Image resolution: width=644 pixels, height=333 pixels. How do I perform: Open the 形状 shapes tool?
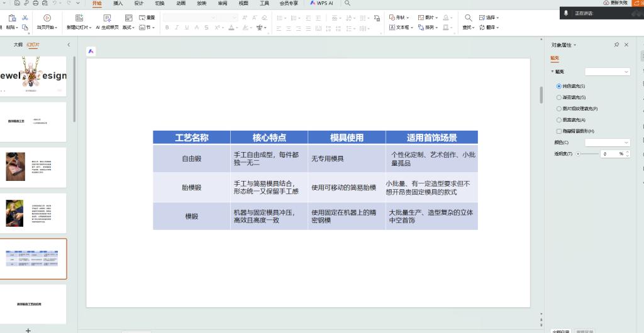coord(399,18)
